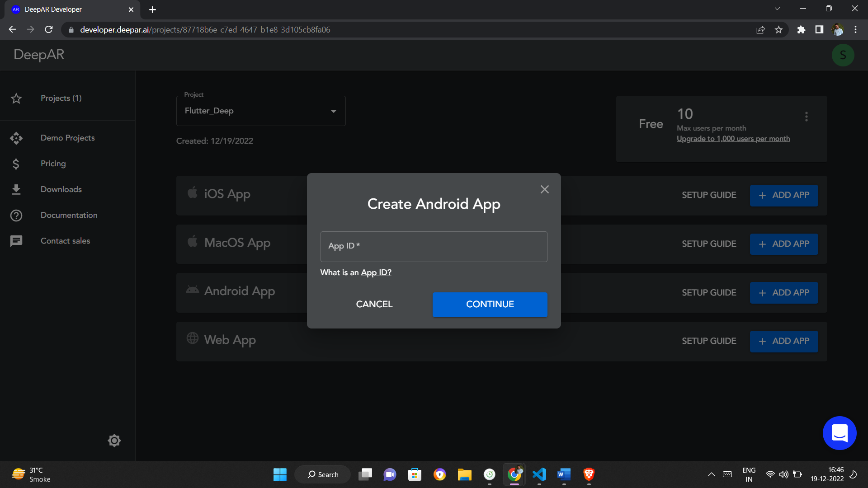Click the Web App globe icon
Viewport: 868px width, 488px height.
[193, 338]
